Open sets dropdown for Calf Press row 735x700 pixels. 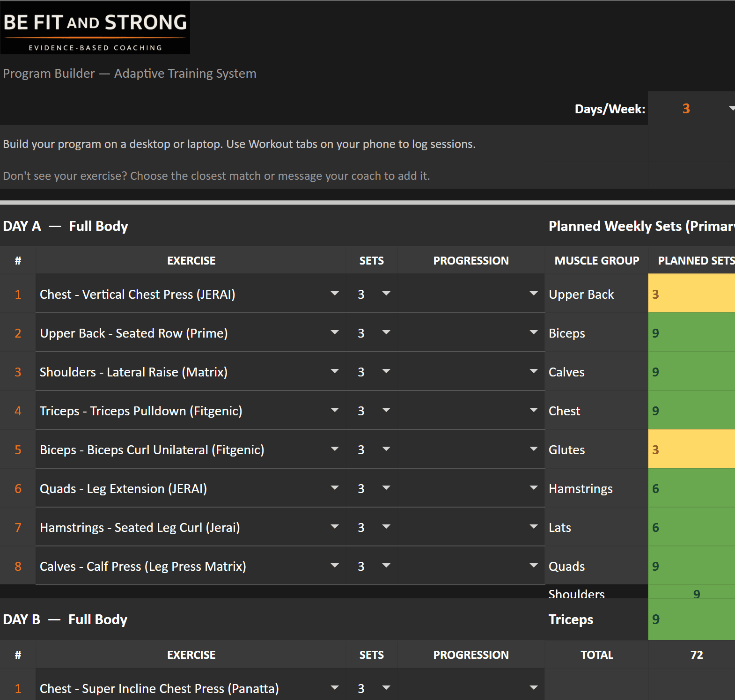[x=386, y=566]
